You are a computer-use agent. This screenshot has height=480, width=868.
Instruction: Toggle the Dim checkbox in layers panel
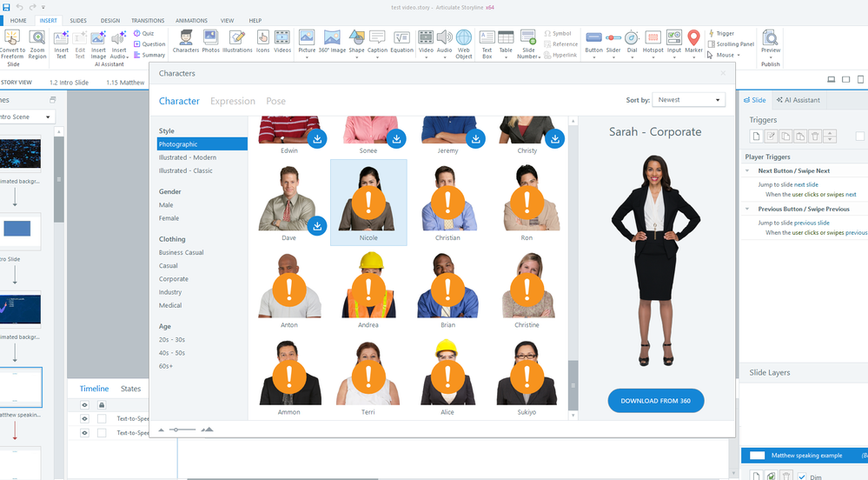[802, 477]
